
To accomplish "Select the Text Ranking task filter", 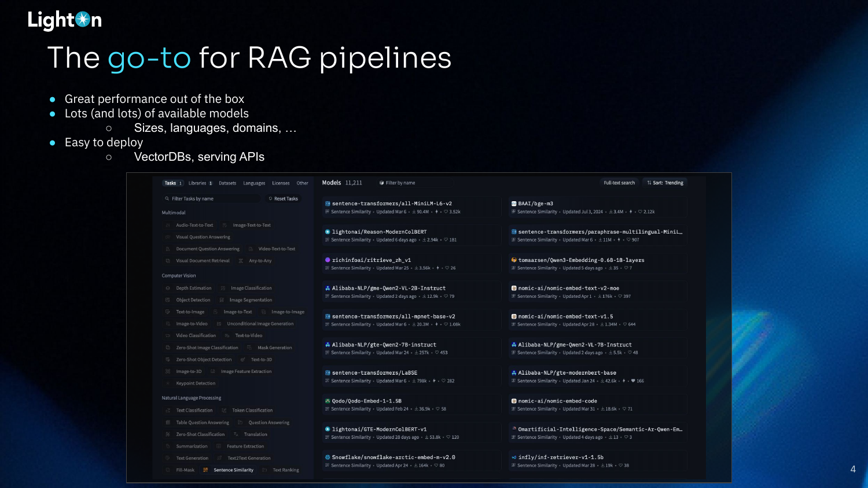I will point(281,470).
